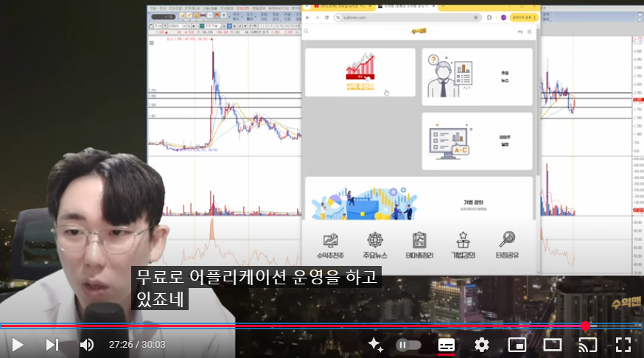Image resolution: width=644 pixels, height=358 pixels.
Task: Click the suikmen.com address bar
Action: point(407,17)
